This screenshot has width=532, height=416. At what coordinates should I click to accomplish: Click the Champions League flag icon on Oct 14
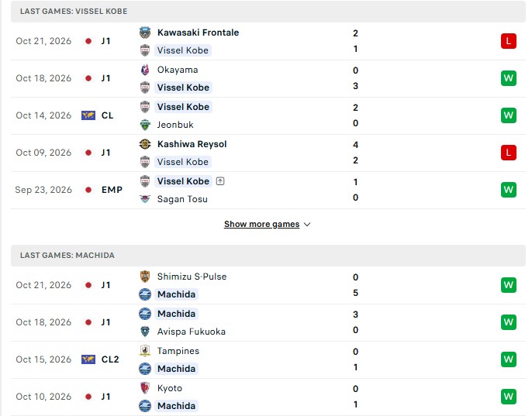coord(88,115)
